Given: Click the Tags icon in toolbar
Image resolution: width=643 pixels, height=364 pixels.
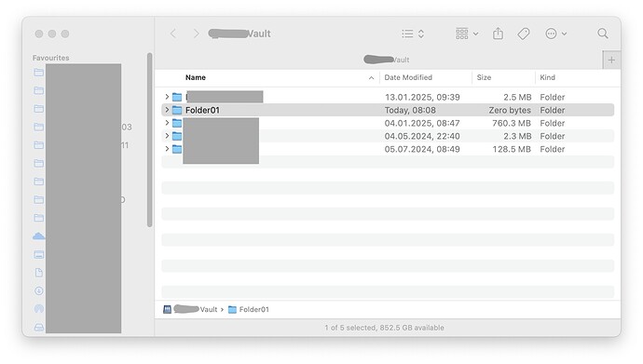Looking at the screenshot, I should coord(524,34).
